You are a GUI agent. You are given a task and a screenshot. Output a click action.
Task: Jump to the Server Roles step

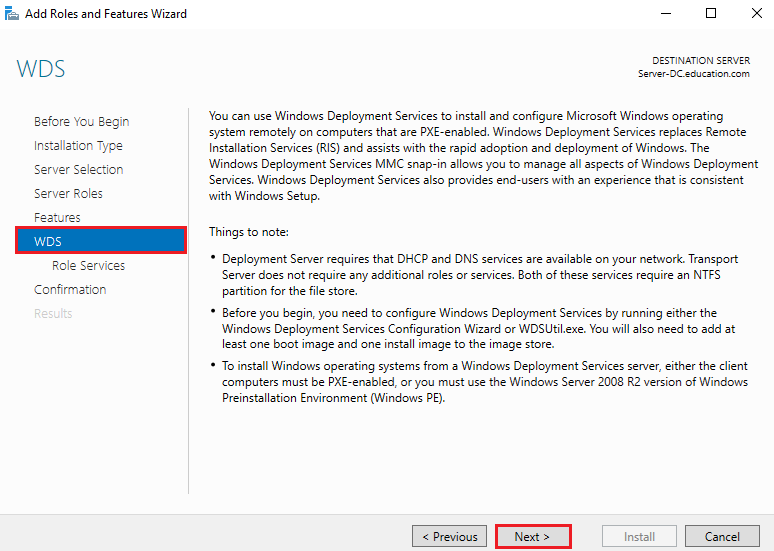pyautogui.click(x=68, y=194)
